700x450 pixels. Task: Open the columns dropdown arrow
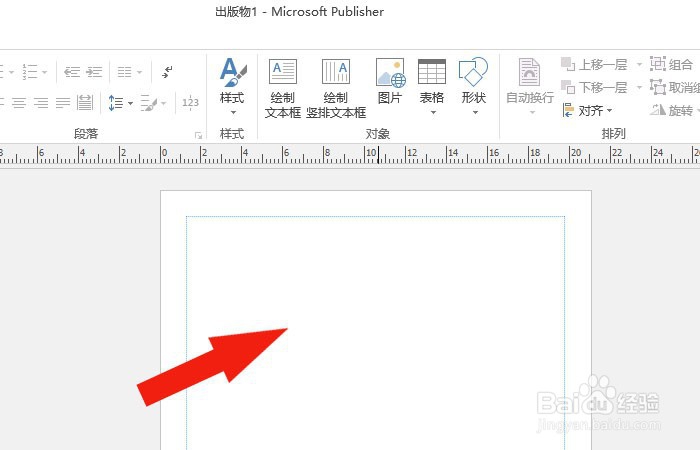click(139, 72)
